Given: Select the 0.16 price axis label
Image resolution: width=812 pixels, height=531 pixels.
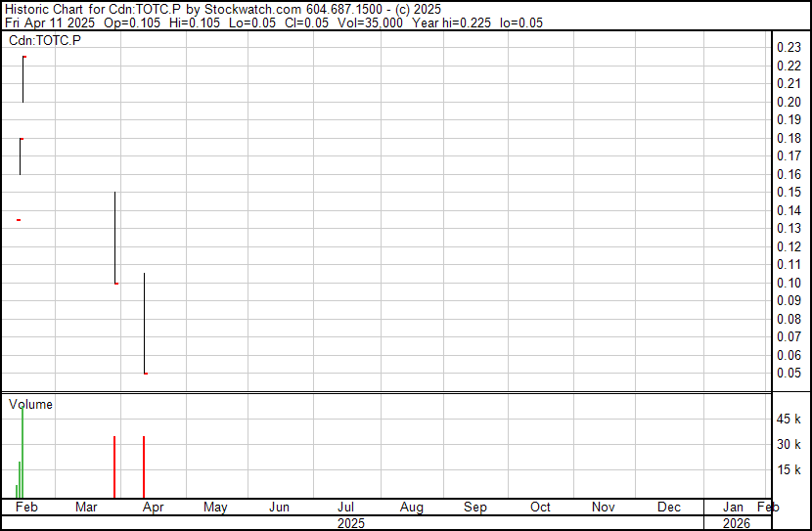Looking at the screenshot, I should point(789,174).
